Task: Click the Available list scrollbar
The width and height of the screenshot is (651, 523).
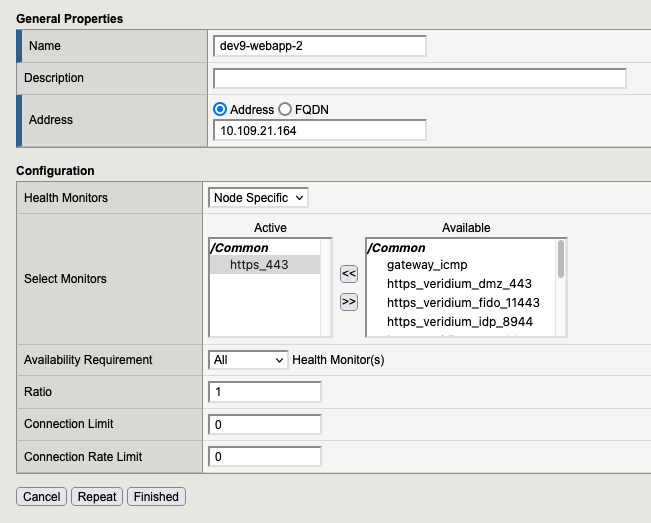Action: pos(562,290)
